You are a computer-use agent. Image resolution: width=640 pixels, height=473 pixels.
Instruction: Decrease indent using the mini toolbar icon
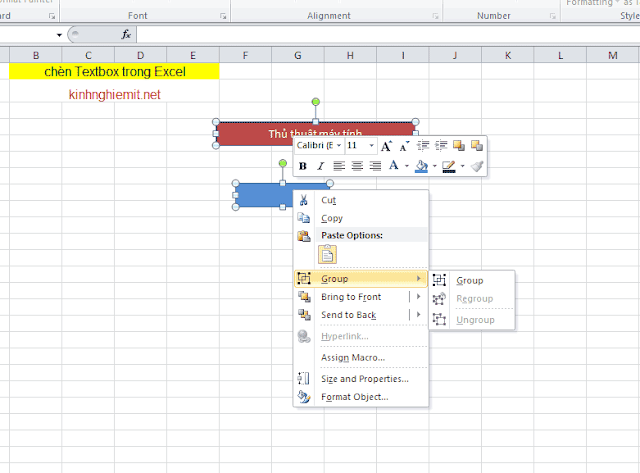click(423, 145)
